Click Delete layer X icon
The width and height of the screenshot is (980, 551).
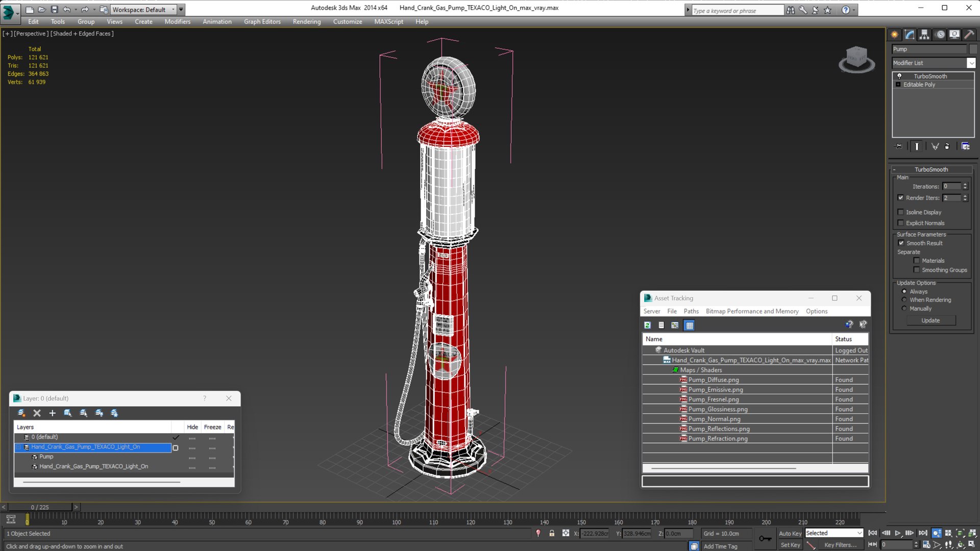tap(37, 413)
